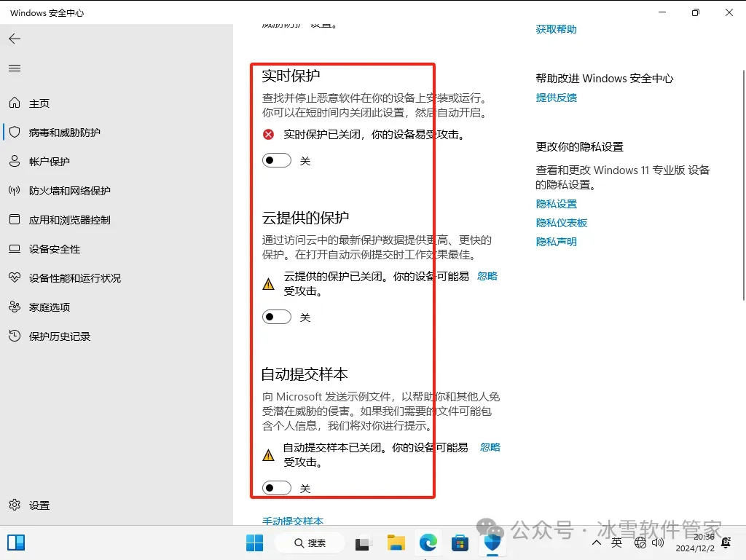The height and width of the screenshot is (560, 746).
Task: Click the vertical scrollbar on the right
Action: pos(744,186)
